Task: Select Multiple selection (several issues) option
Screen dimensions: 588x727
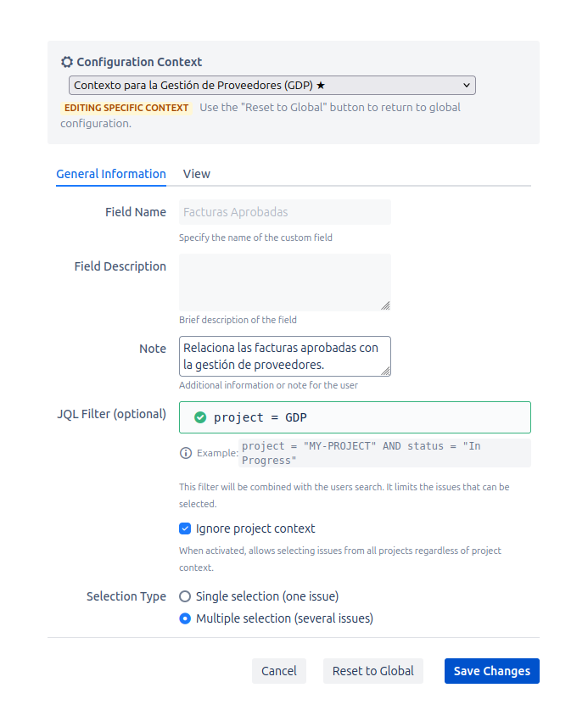Action: coord(184,618)
